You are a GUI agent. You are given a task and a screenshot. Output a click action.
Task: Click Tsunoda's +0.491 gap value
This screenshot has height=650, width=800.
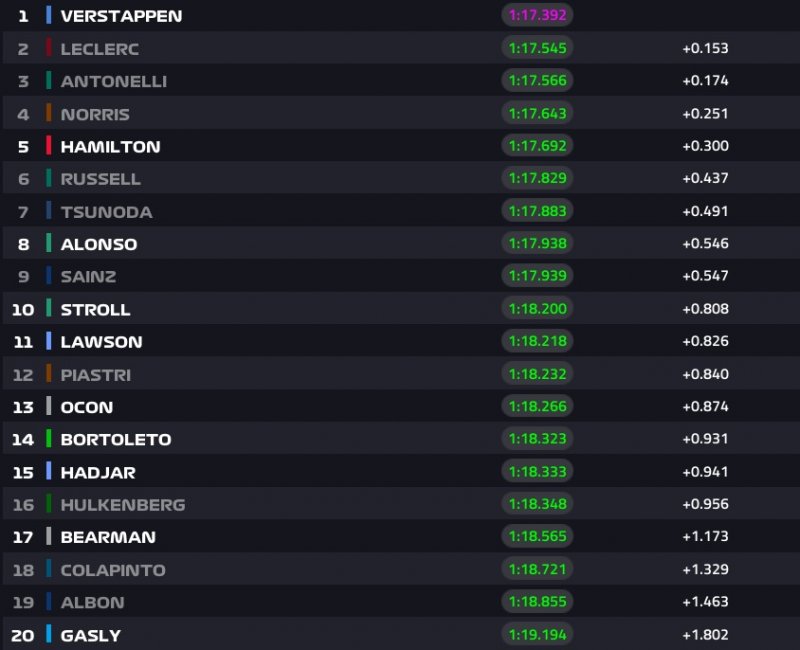click(705, 211)
